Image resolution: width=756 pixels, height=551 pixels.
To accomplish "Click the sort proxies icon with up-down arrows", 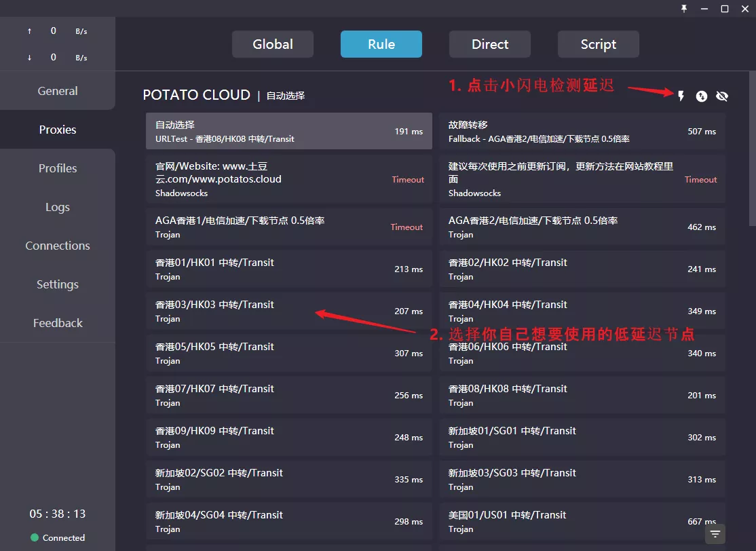I will [701, 96].
